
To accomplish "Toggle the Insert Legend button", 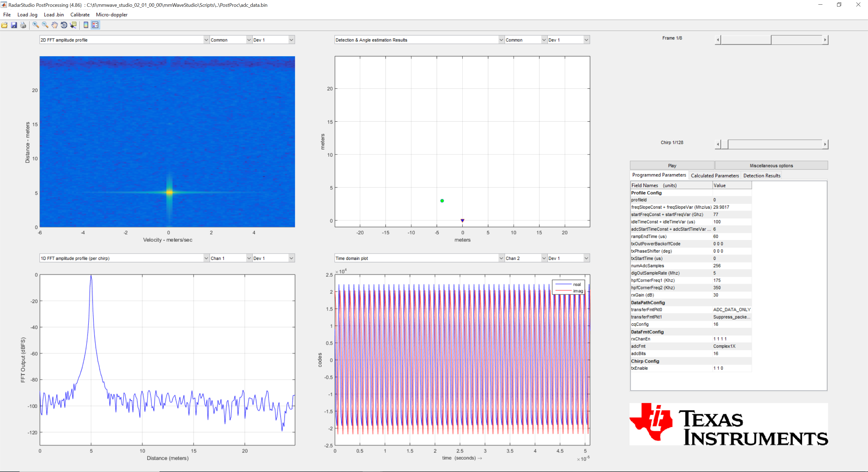I will [95, 25].
